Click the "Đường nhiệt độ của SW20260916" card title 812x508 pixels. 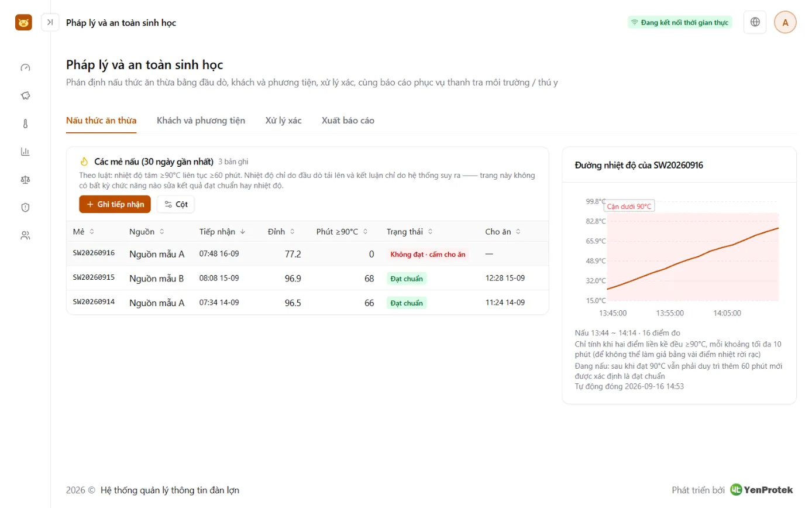[x=639, y=165]
